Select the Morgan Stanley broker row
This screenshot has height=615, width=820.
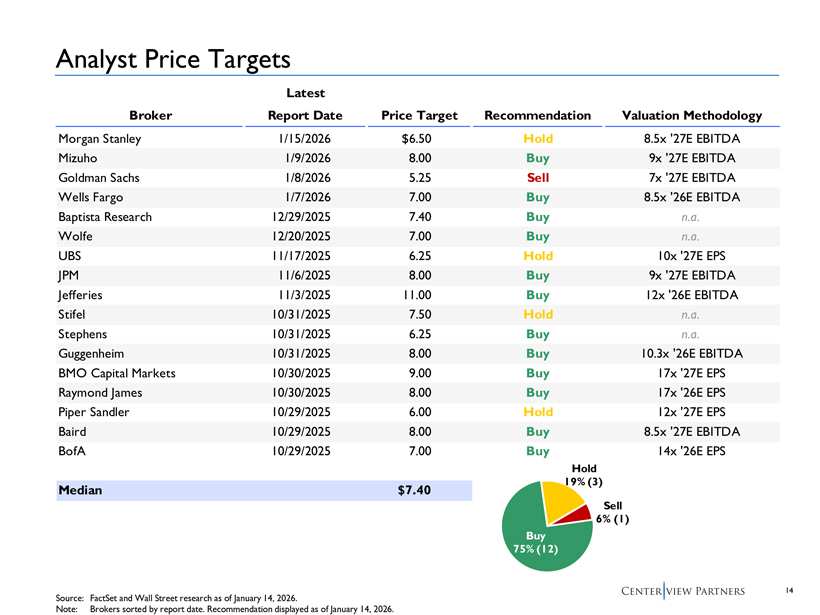(x=418, y=139)
